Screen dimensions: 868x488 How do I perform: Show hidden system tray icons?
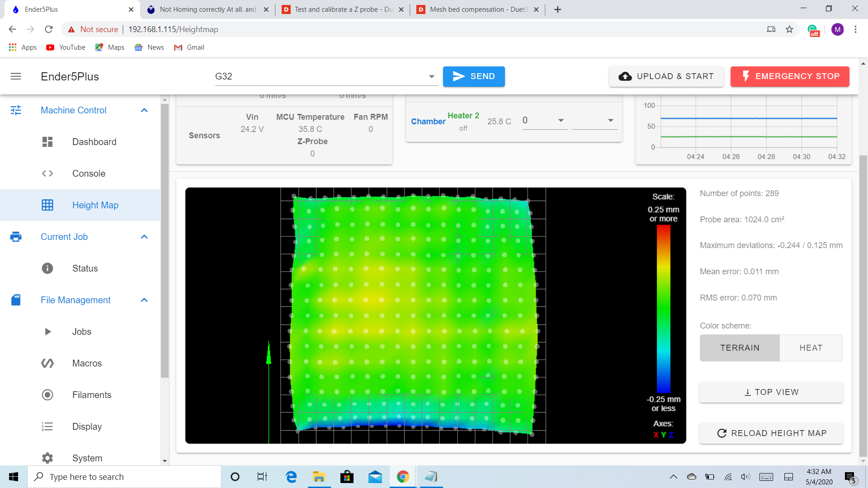(x=674, y=477)
